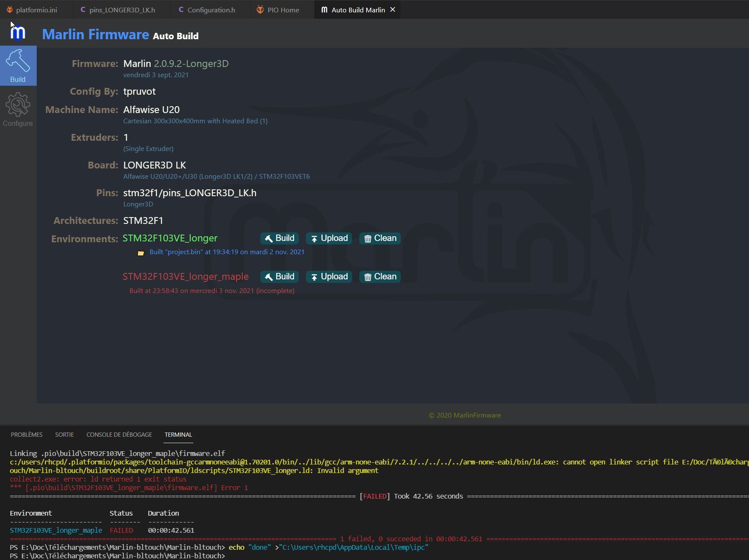The image size is (749, 560).
Task: Upload the STM32F103VE_longer environment
Action: (329, 238)
